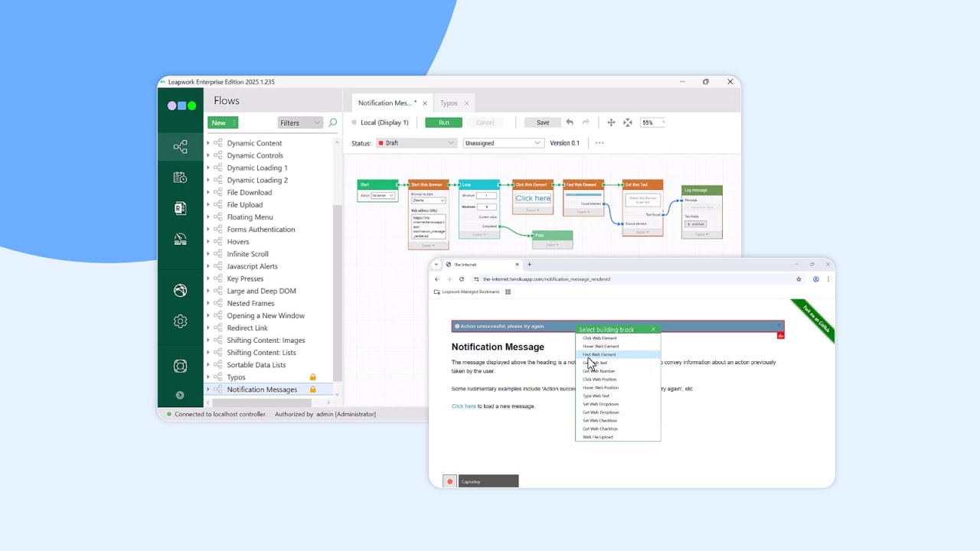Screen dimensions: 980x551
Task: Click the New button in Flows
Action: click(223, 122)
